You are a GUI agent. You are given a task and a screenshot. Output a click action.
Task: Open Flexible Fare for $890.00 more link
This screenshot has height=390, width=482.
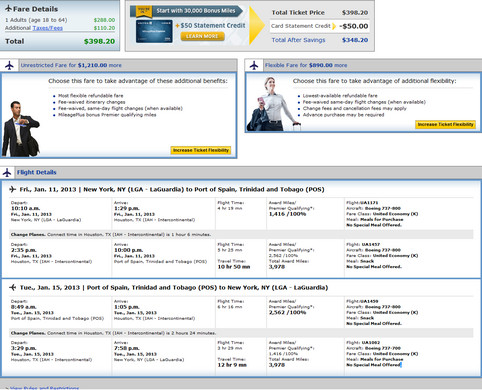pyautogui.click(x=306, y=65)
